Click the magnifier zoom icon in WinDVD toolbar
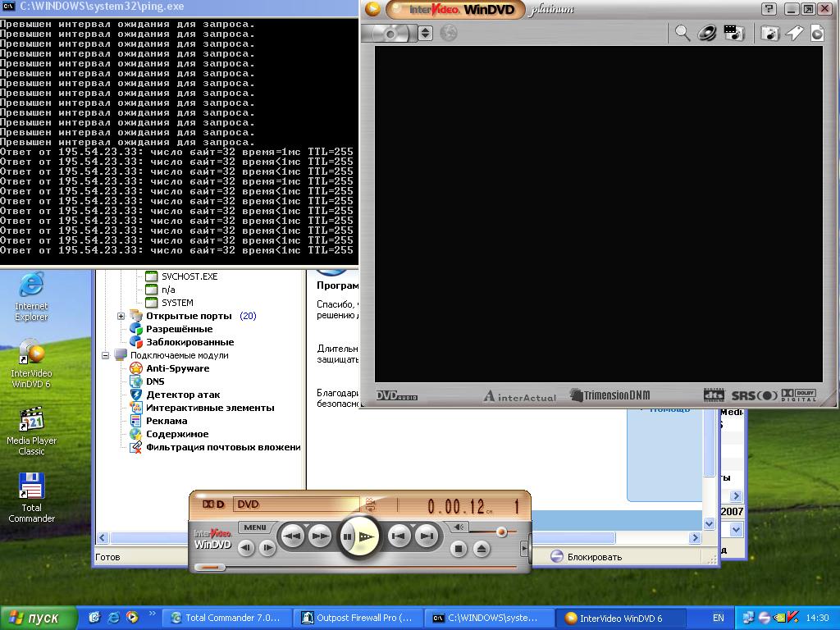 (x=682, y=33)
